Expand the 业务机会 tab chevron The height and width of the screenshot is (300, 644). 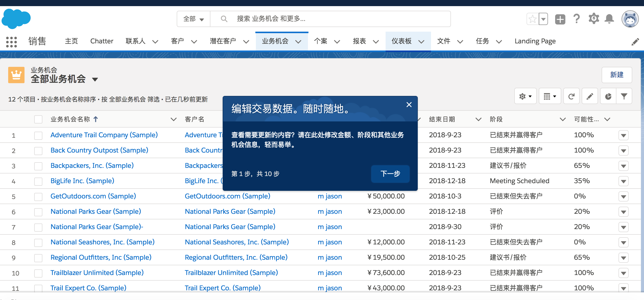click(298, 42)
